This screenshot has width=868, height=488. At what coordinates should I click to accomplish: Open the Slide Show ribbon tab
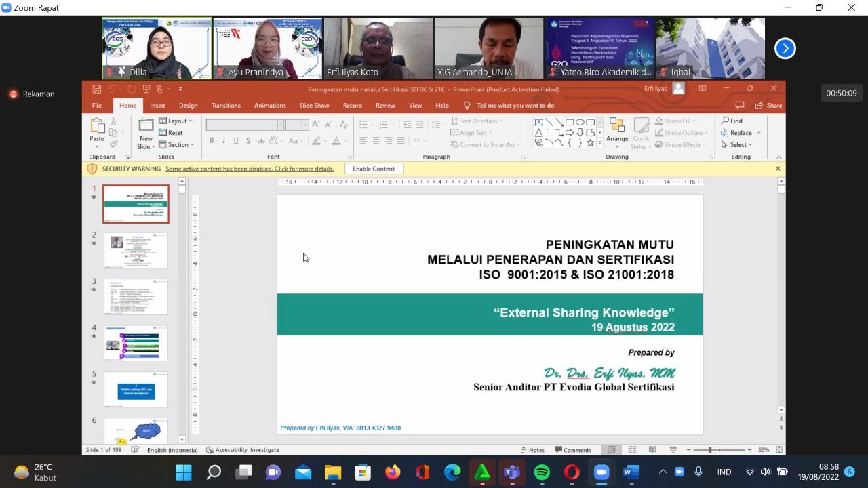tap(314, 105)
